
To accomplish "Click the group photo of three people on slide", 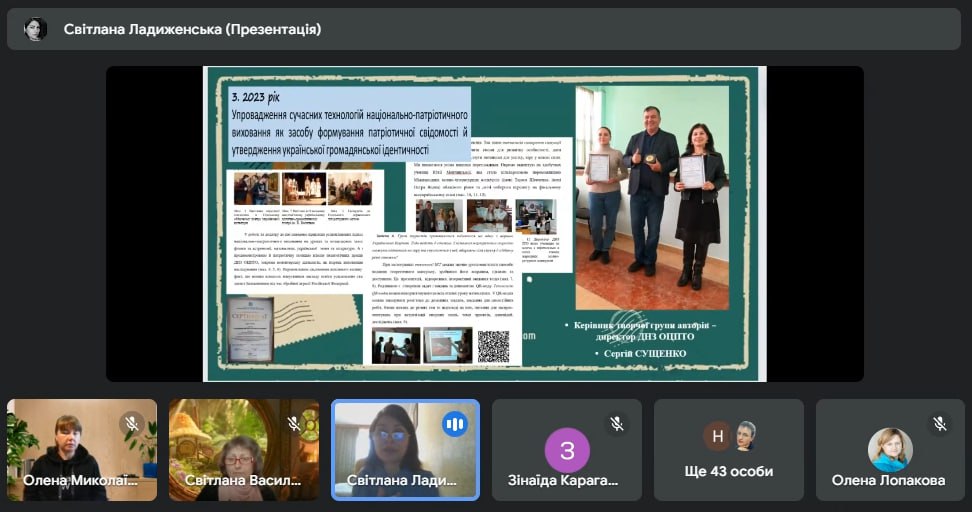I will coord(652,190).
